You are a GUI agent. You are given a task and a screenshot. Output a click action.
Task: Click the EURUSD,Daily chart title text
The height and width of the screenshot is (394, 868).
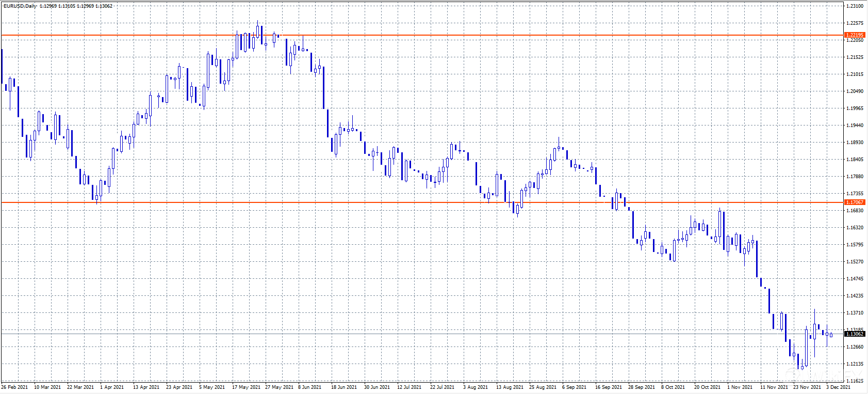coord(20,6)
